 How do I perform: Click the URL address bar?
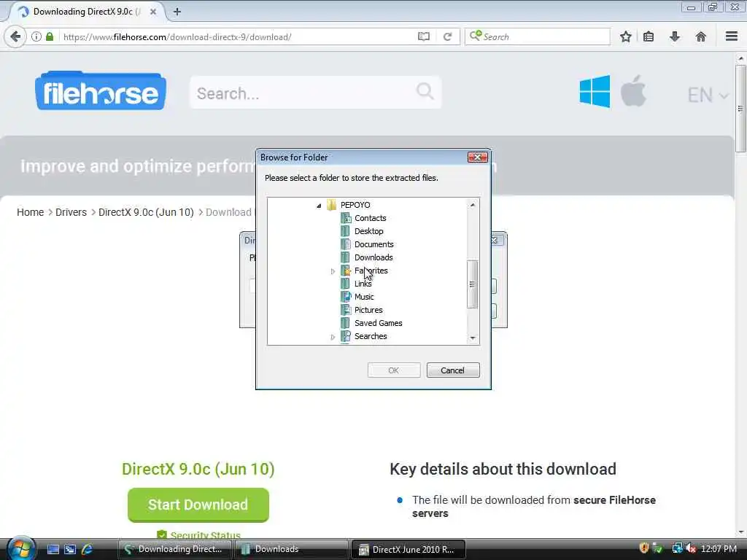tap(239, 36)
